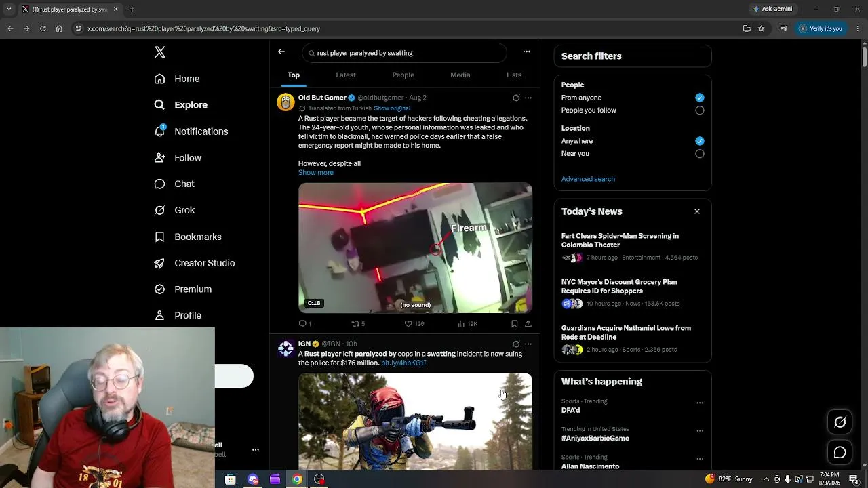
Task: Select the Near you location radio option
Action: pos(700,154)
